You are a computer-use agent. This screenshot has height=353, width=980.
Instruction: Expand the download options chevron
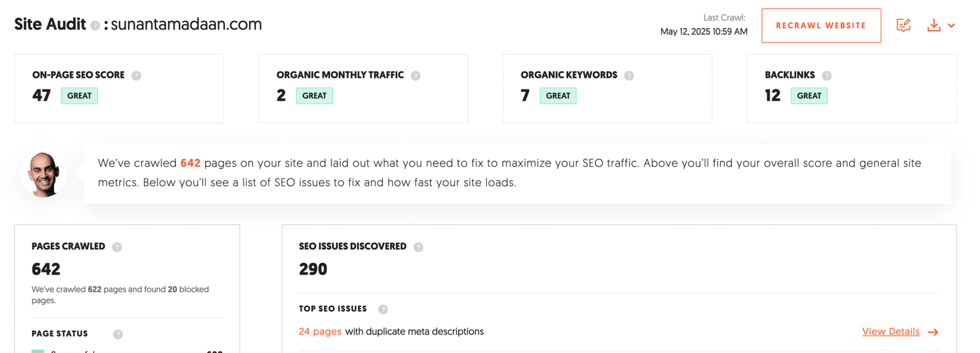click(951, 26)
